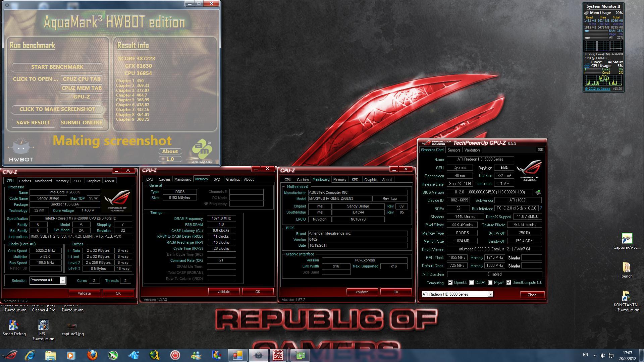Open About tab in left CPU-Z window
Viewport: 644px width, 362px height.
[x=109, y=181]
